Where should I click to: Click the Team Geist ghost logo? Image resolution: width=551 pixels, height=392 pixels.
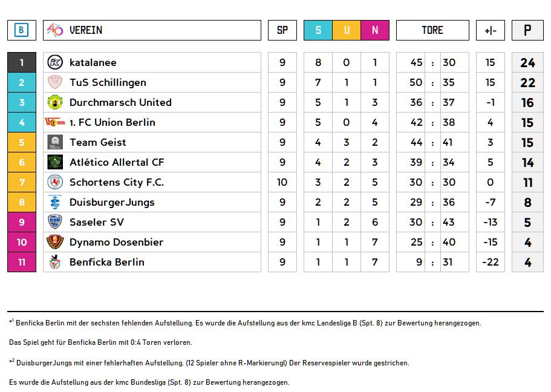[55, 142]
